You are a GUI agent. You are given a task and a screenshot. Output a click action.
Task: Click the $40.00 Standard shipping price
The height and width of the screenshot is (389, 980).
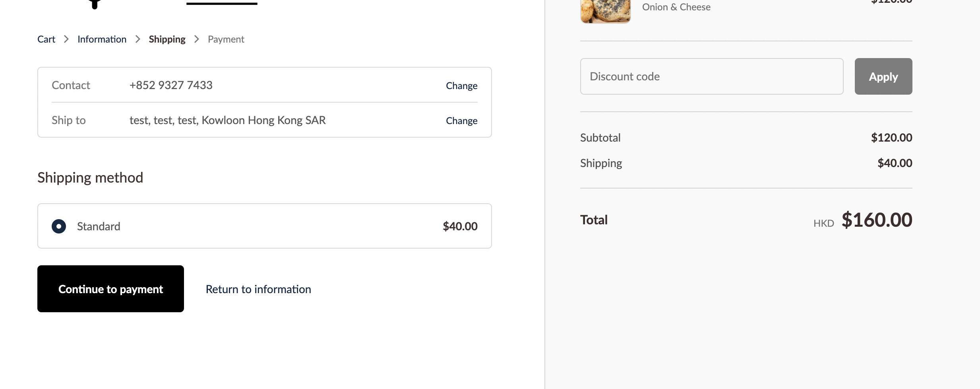tap(460, 226)
